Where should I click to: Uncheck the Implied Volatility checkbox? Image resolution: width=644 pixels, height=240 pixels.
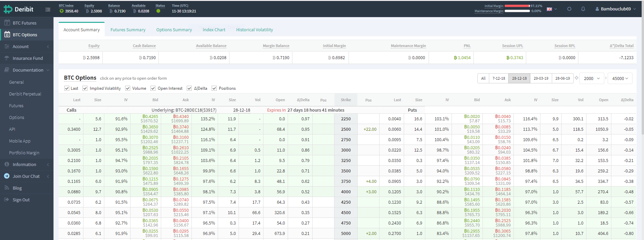pos(85,88)
